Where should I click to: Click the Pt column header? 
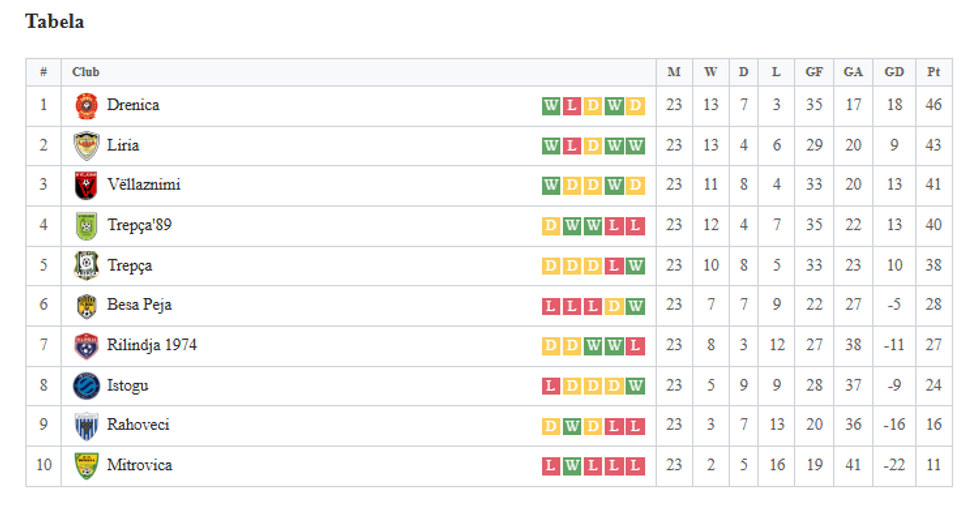point(933,72)
